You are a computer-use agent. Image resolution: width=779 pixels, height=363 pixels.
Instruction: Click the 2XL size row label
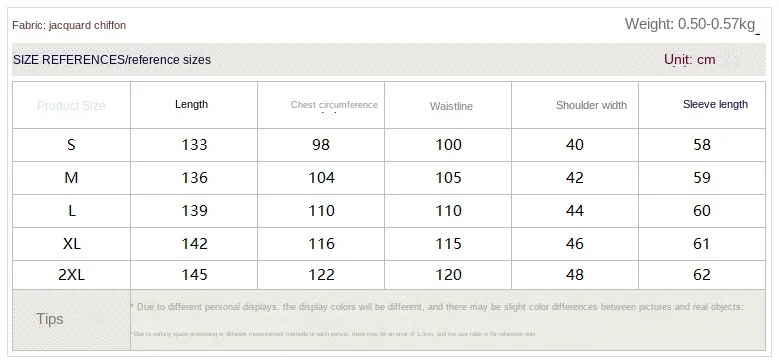point(72,275)
